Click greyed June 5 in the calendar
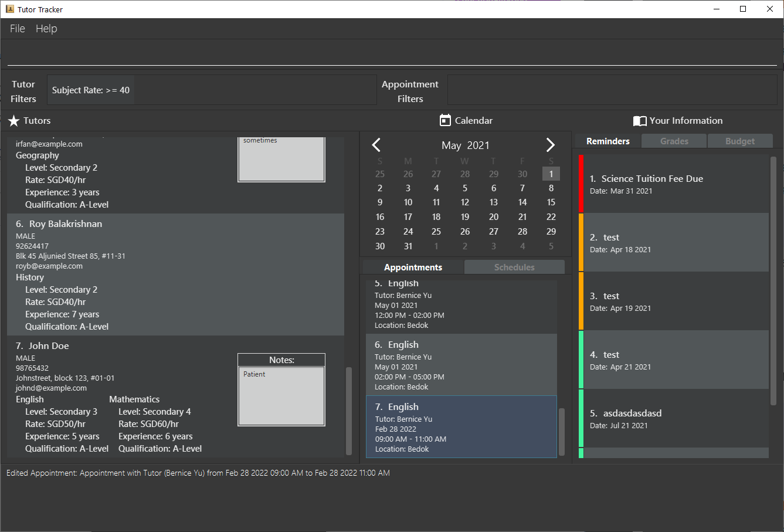Image resolution: width=784 pixels, height=532 pixels. pos(551,246)
